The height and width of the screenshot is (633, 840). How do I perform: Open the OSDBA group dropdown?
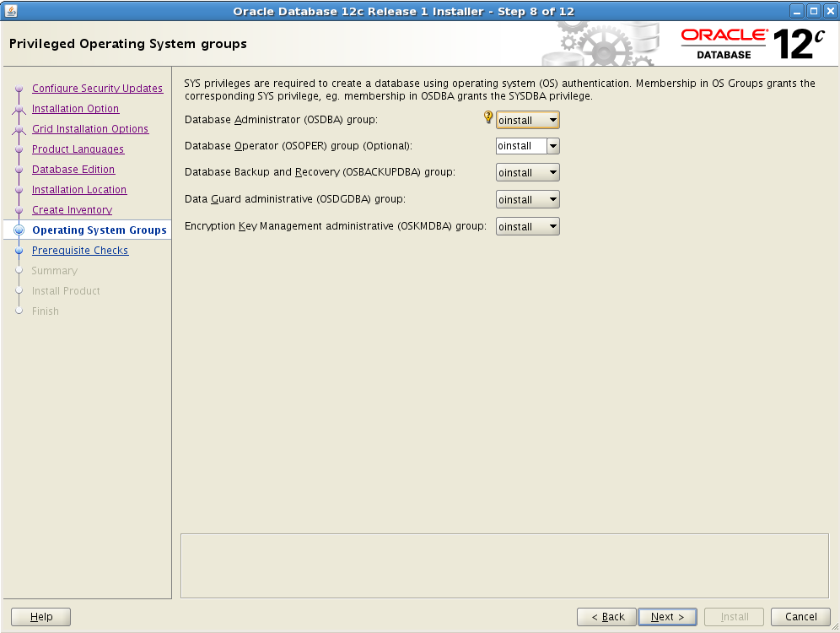[x=528, y=120]
